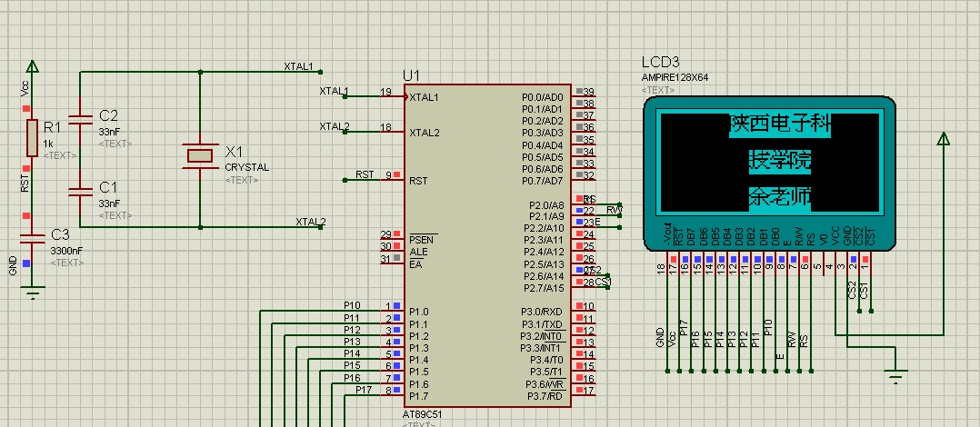Click the RST pin 9 on U1

pos(389,179)
